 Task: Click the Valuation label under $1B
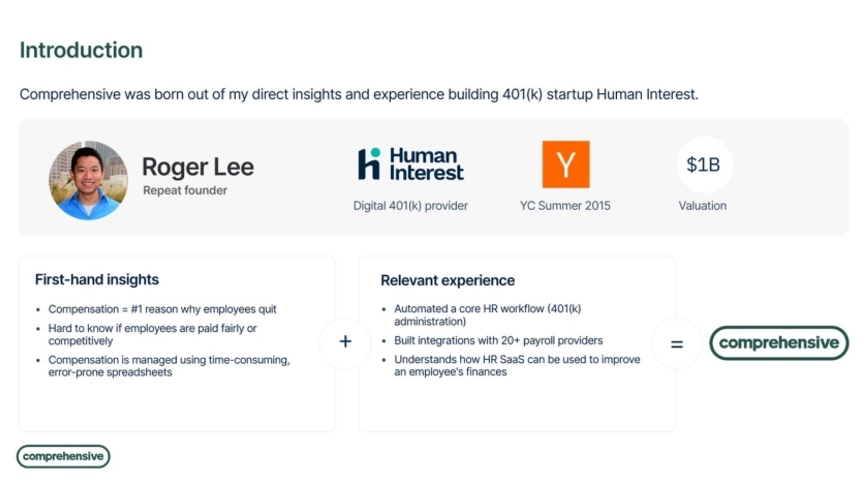pos(703,206)
